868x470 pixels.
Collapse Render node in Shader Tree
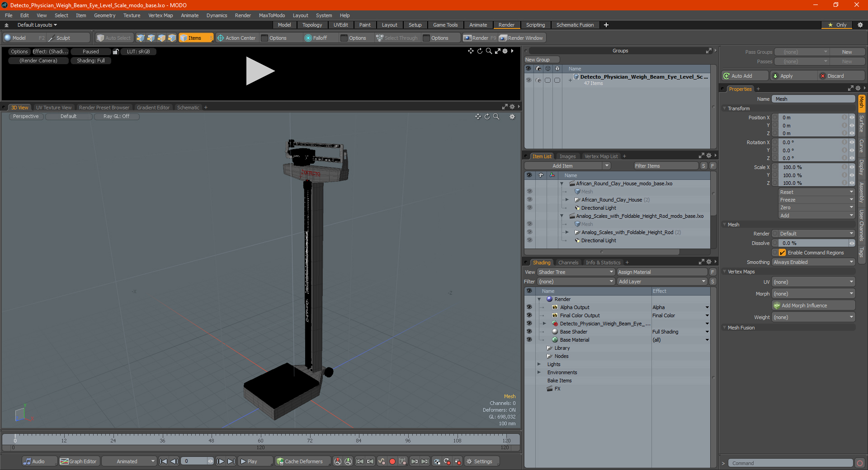[x=539, y=299]
